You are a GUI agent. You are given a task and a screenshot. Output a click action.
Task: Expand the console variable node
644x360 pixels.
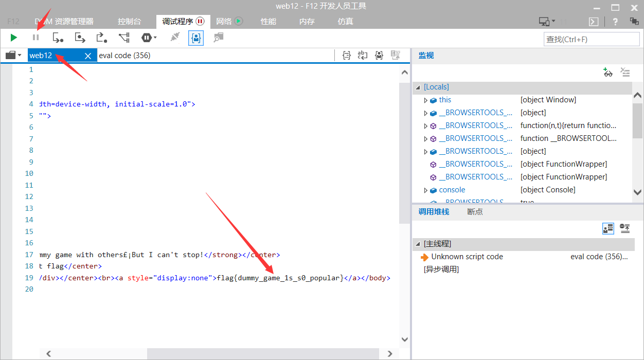pyautogui.click(x=425, y=190)
